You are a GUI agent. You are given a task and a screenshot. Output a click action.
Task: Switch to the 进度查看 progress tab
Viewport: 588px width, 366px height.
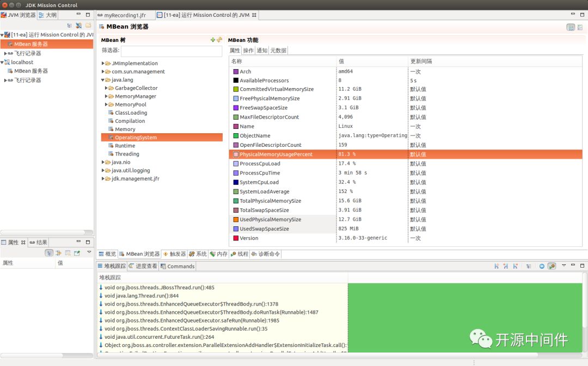click(143, 266)
